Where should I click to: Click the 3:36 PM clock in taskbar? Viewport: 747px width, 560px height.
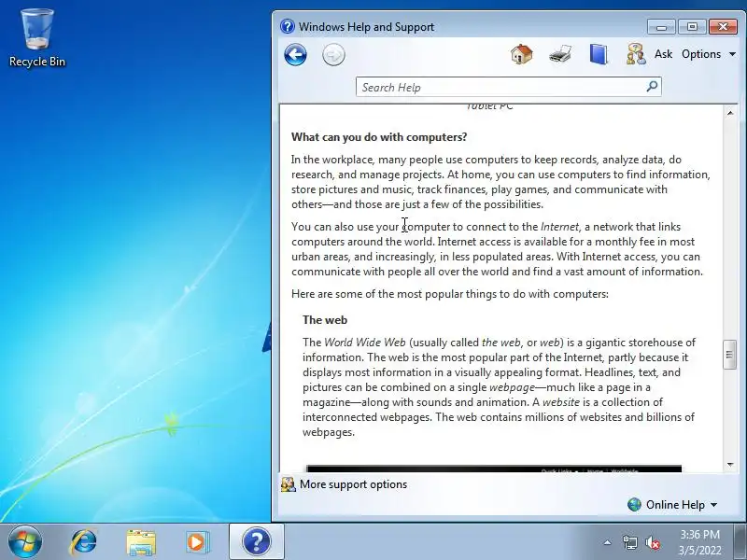click(x=699, y=535)
